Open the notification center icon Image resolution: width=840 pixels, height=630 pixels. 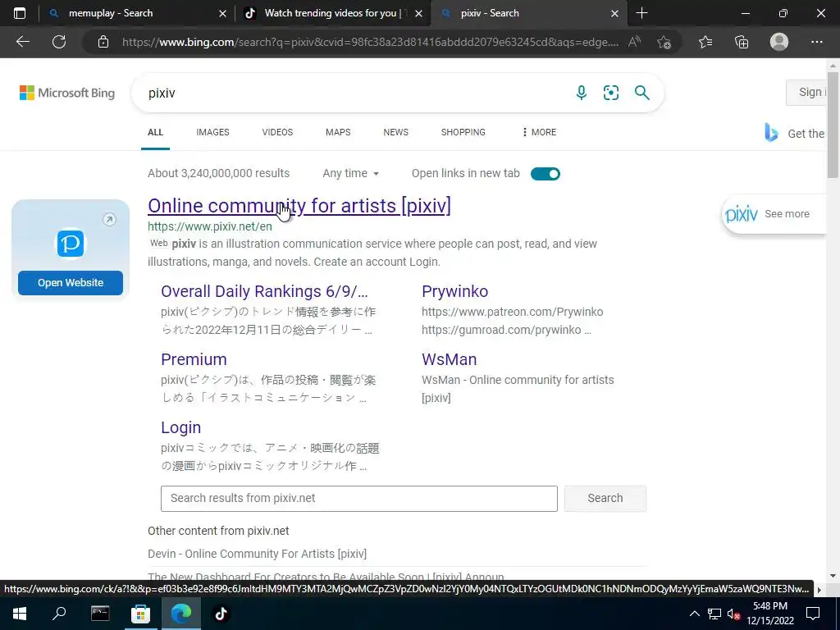[x=813, y=614]
